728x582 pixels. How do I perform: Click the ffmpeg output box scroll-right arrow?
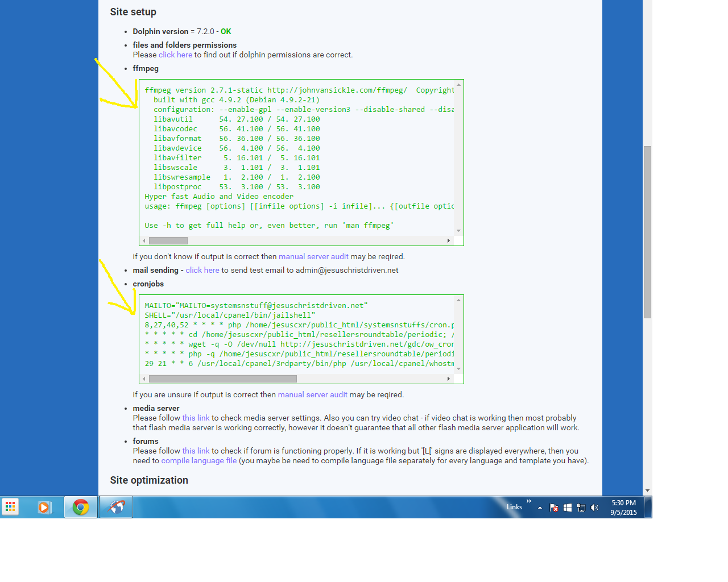coord(449,241)
